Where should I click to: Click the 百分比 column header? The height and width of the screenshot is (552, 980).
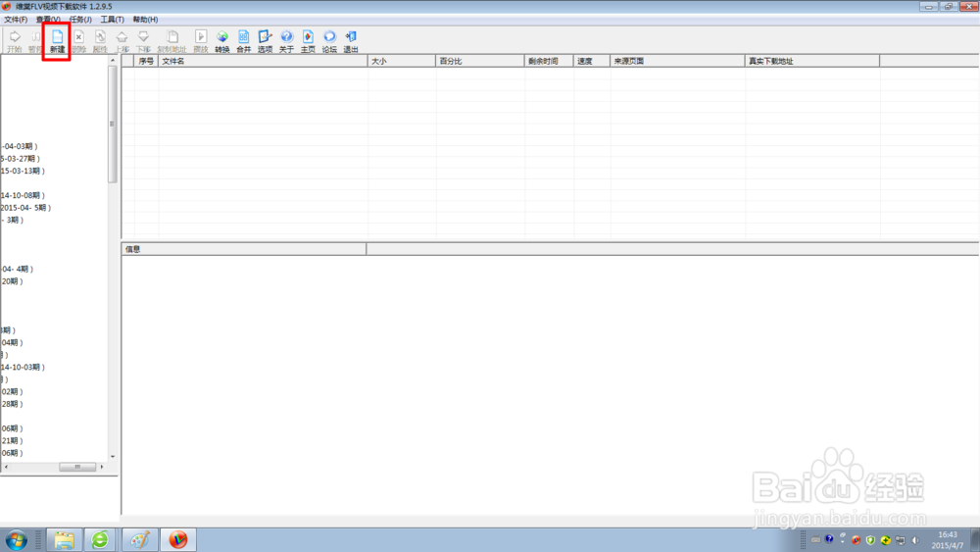coord(480,61)
